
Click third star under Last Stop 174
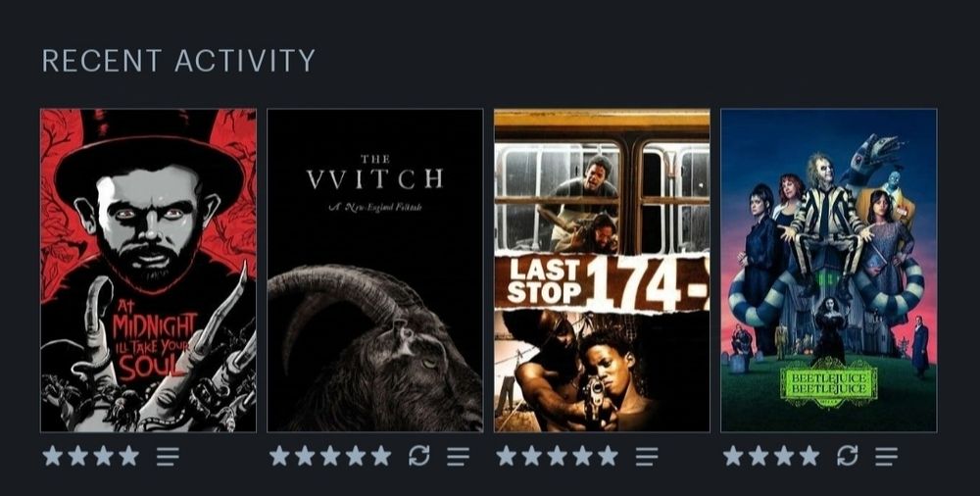point(557,456)
